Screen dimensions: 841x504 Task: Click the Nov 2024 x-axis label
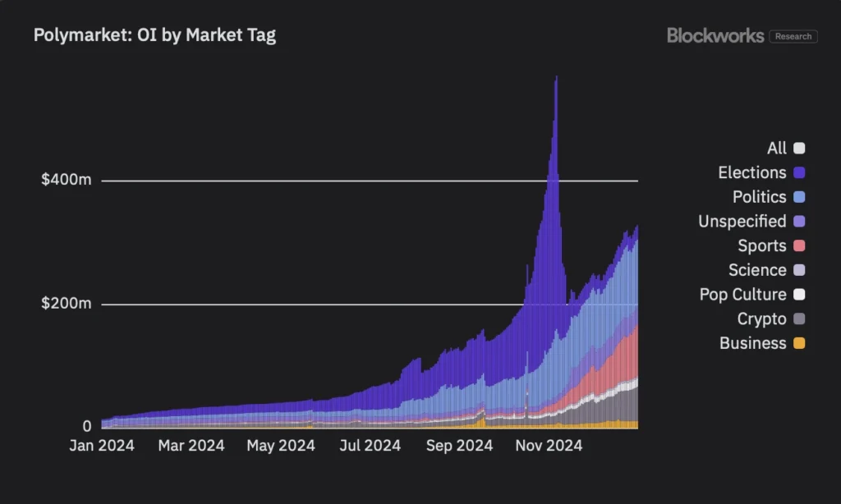click(x=549, y=446)
